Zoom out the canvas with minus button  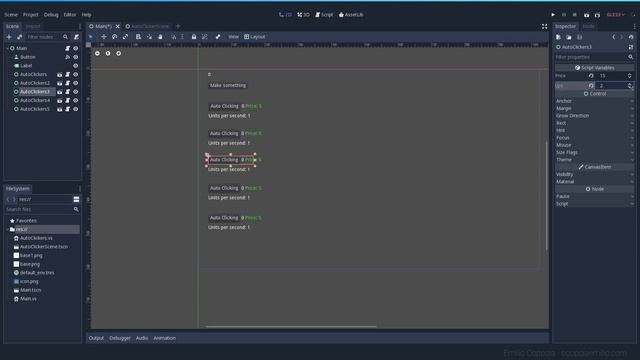point(97,53)
